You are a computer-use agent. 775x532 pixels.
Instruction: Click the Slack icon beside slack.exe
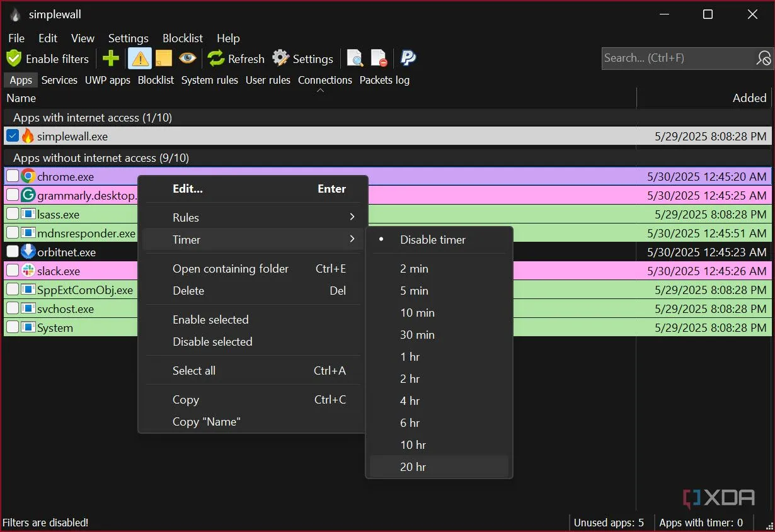coord(28,271)
